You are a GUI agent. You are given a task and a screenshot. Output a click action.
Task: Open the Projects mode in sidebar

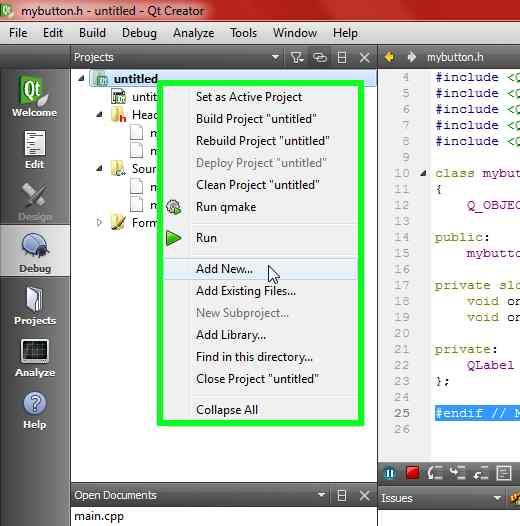point(35,306)
